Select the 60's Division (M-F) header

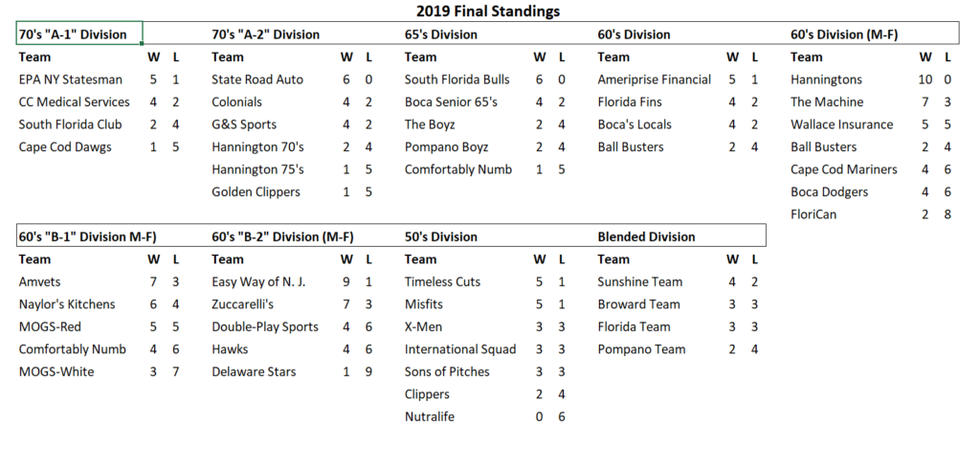click(x=843, y=34)
